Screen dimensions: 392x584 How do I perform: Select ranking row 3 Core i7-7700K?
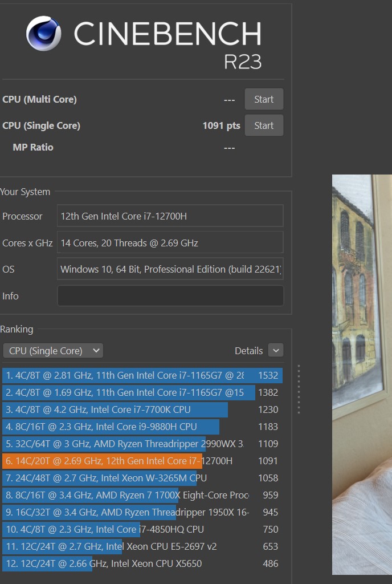tap(142, 409)
